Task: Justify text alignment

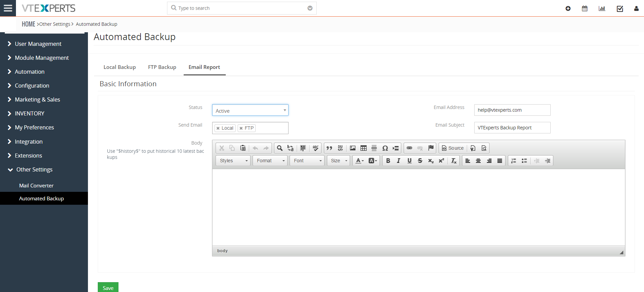Action: [500, 161]
